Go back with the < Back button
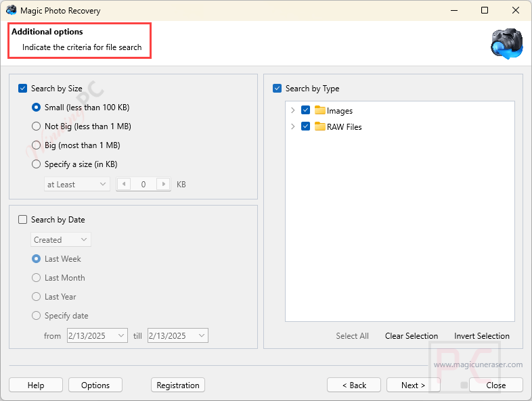Viewport: 532px width, 401px height. (x=354, y=385)
